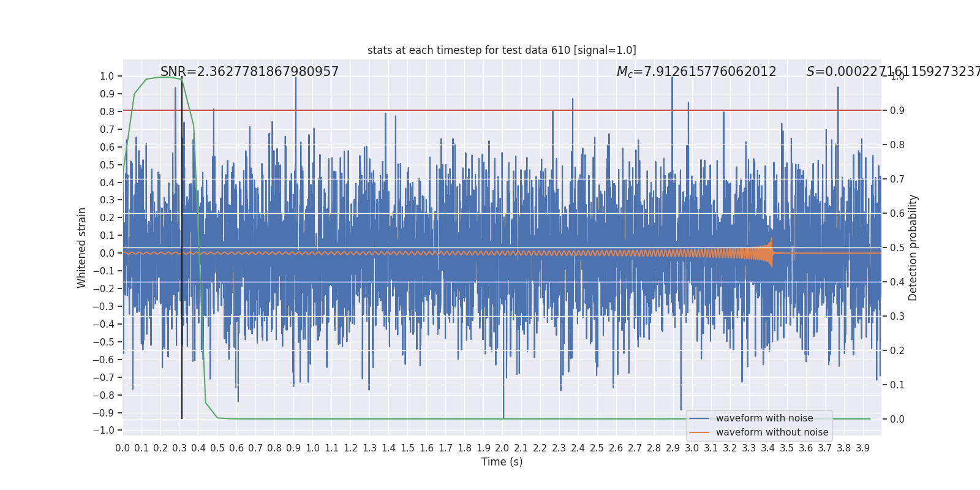Click Whitened strain tick label 1.0
This screenshot has height=490, width=980.
(x=107, y=77)
